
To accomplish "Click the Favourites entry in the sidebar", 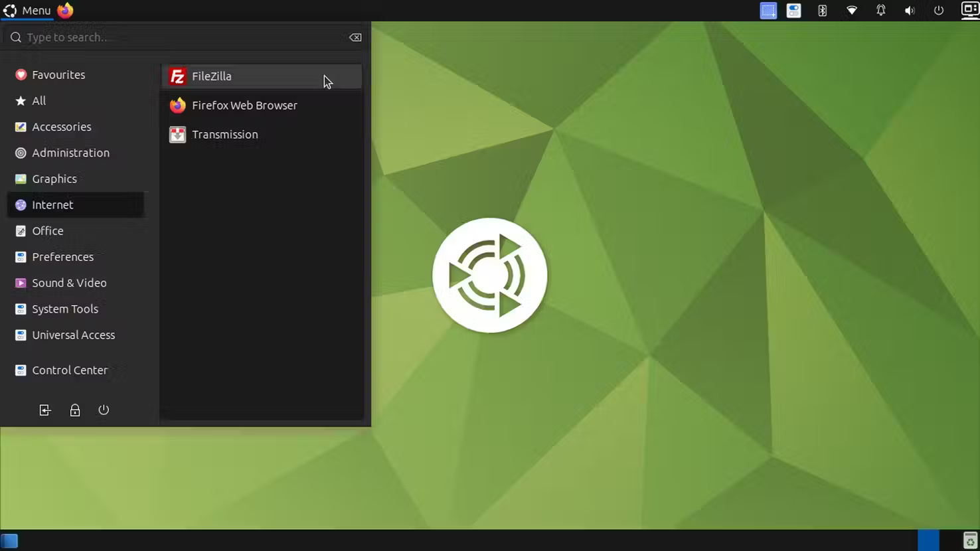I will [x=58, y=74].
